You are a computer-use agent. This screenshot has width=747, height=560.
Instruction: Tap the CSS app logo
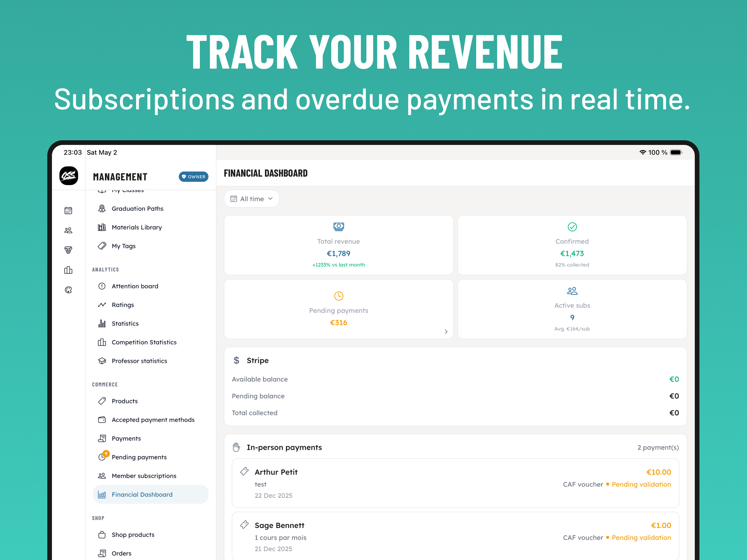[x=69, y=176]
